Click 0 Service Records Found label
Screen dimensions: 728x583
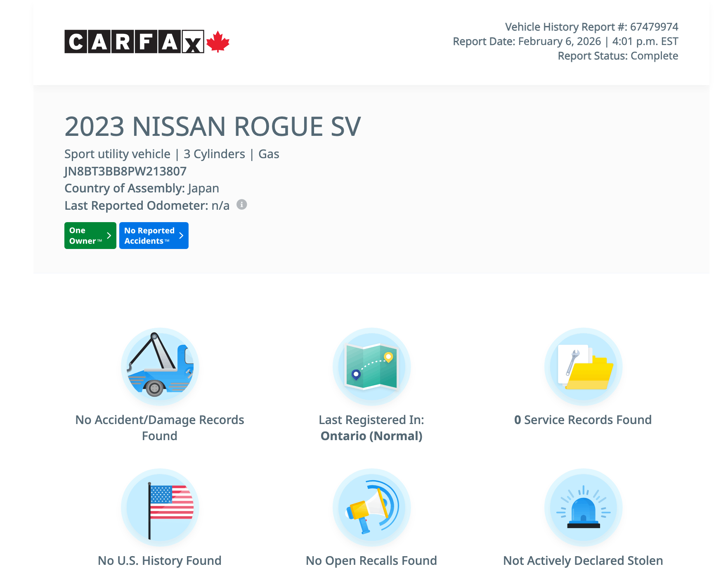coord(583,420)
